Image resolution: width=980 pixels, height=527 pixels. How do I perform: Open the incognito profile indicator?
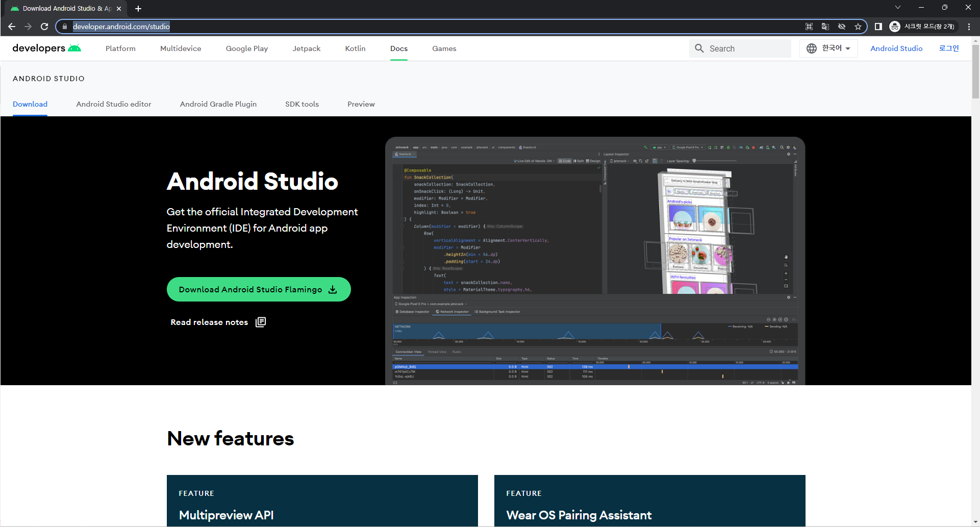(x=922, y=27)
